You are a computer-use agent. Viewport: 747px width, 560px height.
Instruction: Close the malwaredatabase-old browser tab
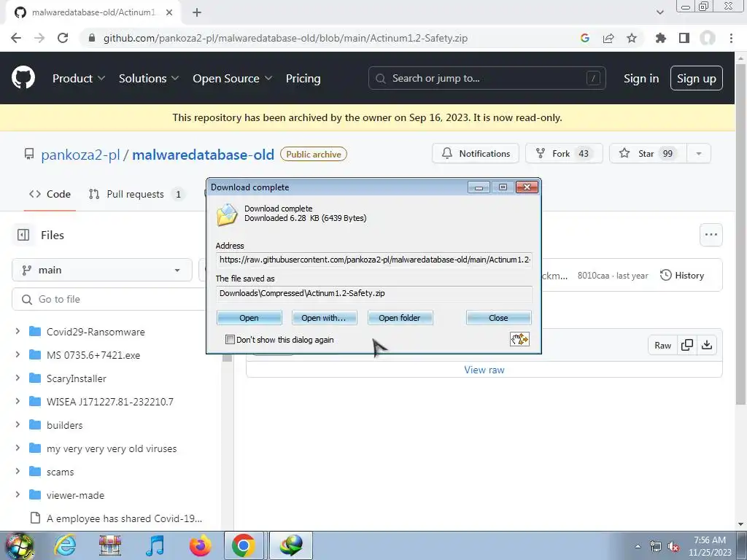(169, 12)
